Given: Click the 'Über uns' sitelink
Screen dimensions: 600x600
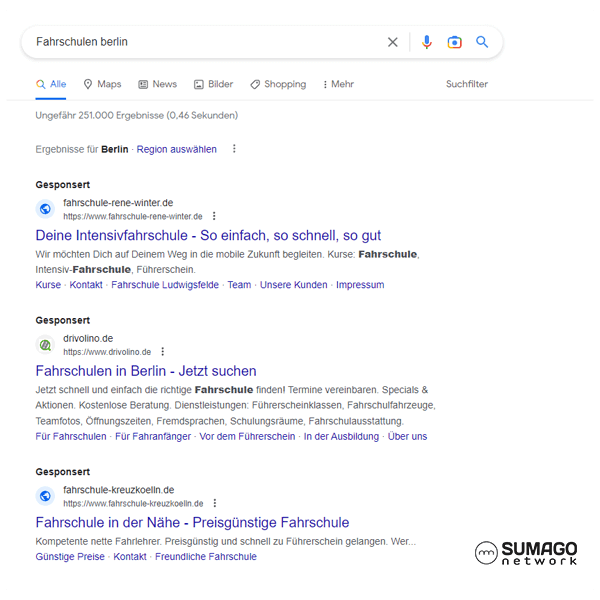Looking at the screenshot, I should pos(408,436).
